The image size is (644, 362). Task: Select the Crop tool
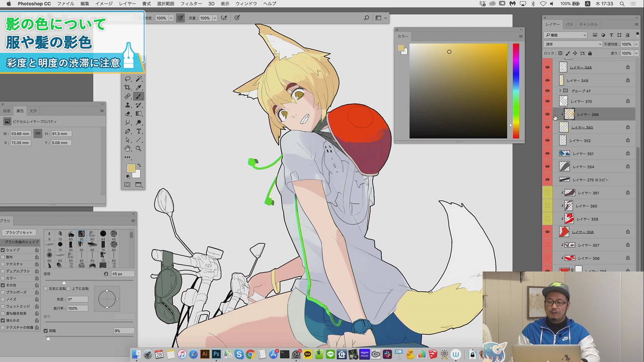pyautogui.click(x=128, y=87)
